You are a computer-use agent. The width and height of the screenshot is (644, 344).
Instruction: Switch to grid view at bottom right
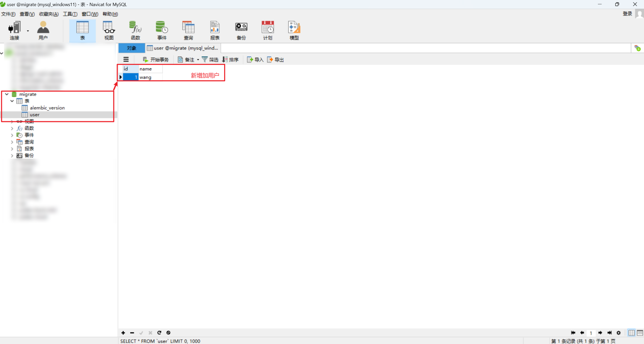coord(631,333)
